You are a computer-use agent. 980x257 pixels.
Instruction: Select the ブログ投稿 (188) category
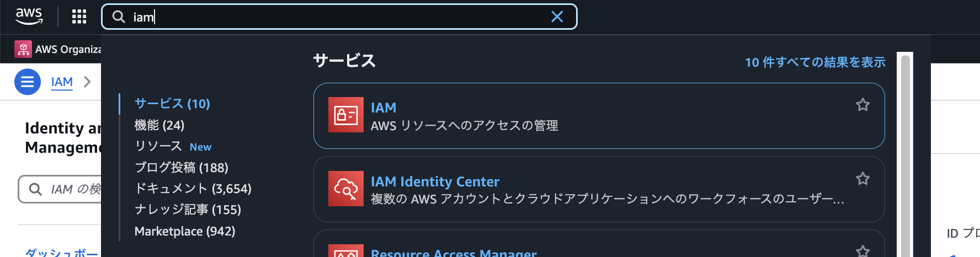point(181,167)
